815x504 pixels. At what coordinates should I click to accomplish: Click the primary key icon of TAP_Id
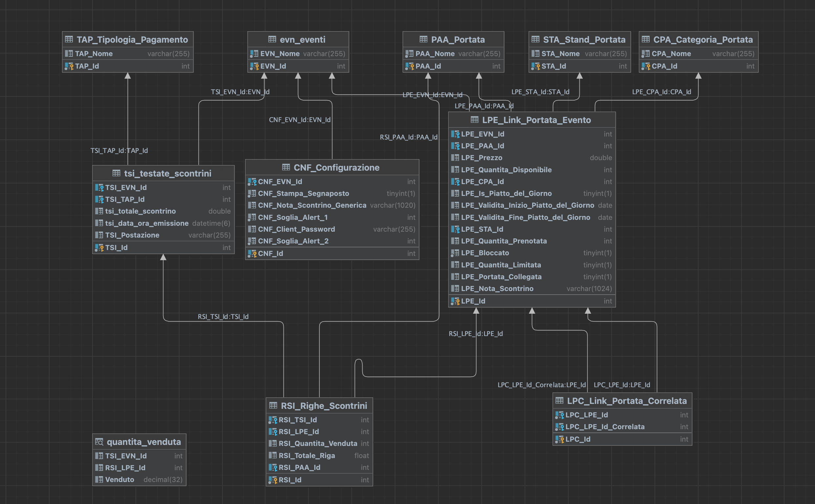[69, 66]
